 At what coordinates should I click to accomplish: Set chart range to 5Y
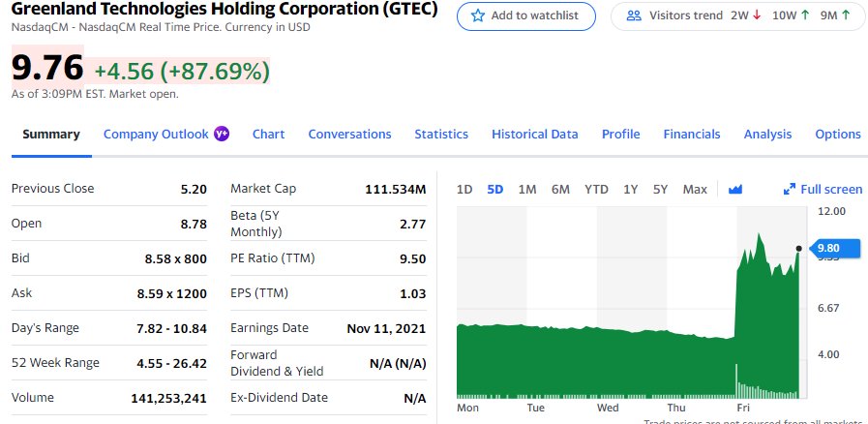point(660,190)
